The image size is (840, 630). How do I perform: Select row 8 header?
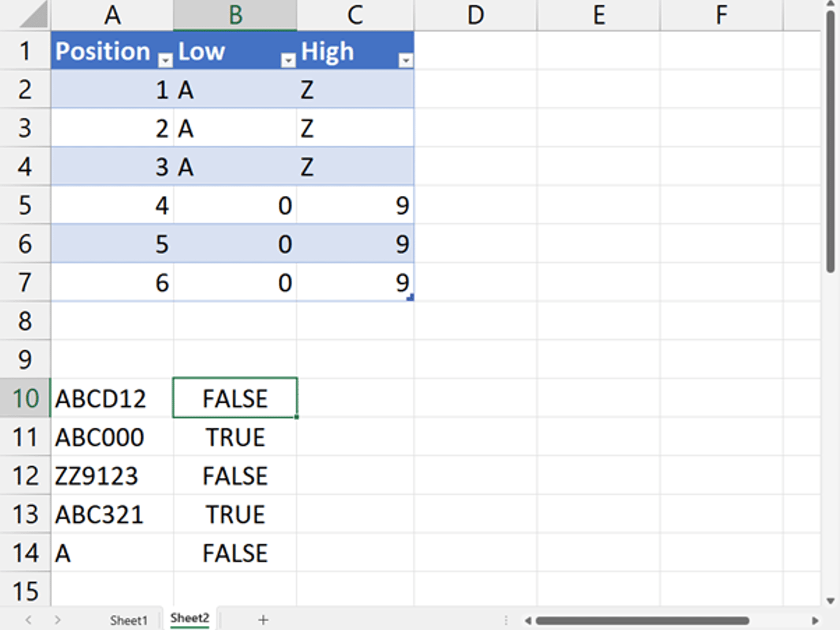pyautogui.click(x=25, y=321)
